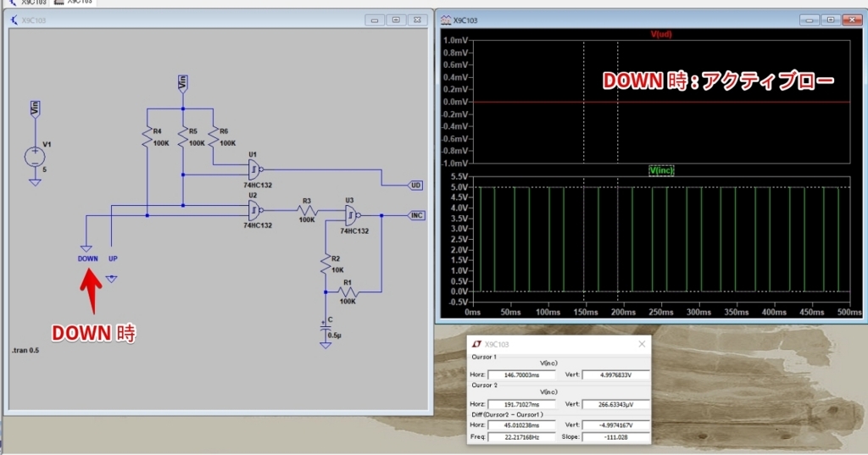Click the R3 100K resistor symbol
This screenshot has width=868, height=455.
[307, 210]
